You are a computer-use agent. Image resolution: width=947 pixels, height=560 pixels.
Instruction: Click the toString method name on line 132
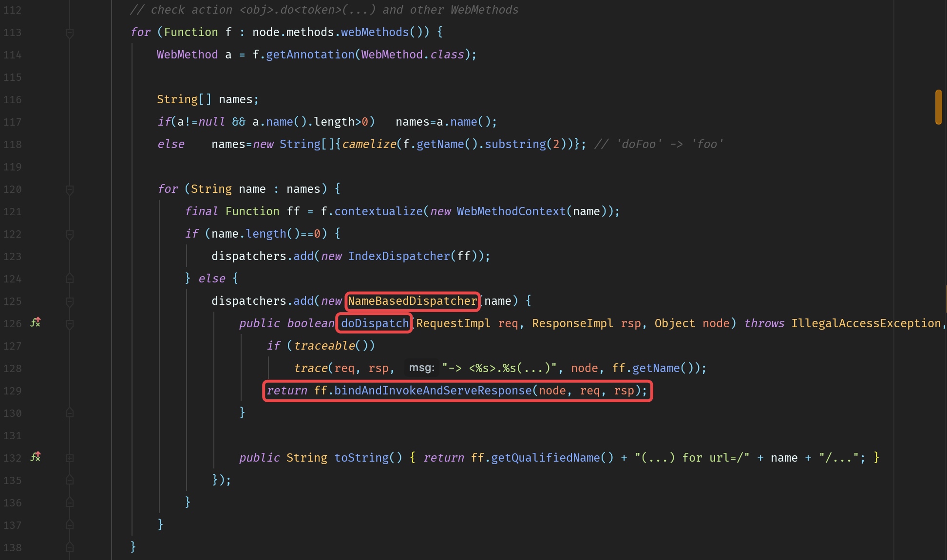pos(361,458)
